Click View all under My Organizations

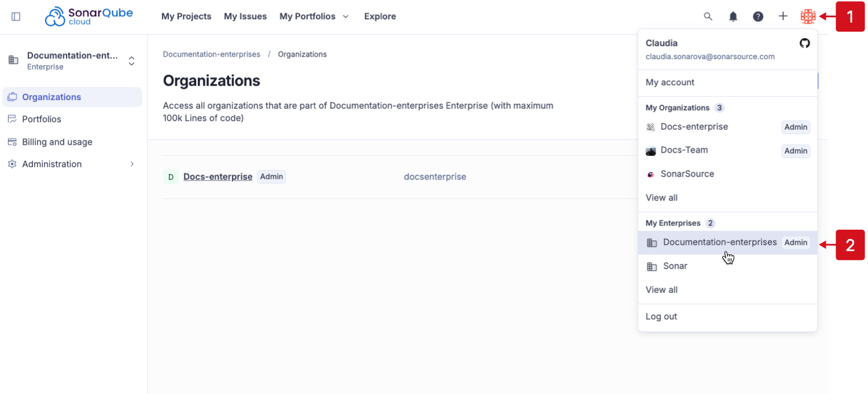point(661,198)
